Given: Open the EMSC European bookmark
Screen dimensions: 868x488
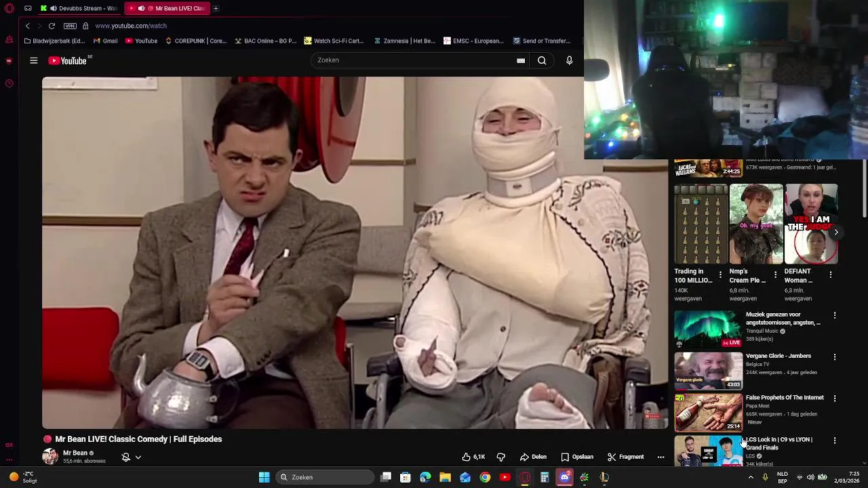Looking at the screenshot, I should tap(474, 41).
